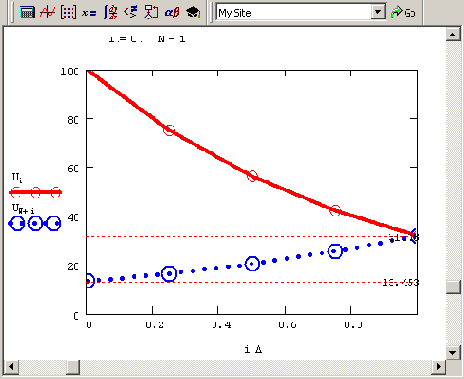Click the vertical scrollbar down arrow
Screen dimensions: 464x379
pos(453,352)
